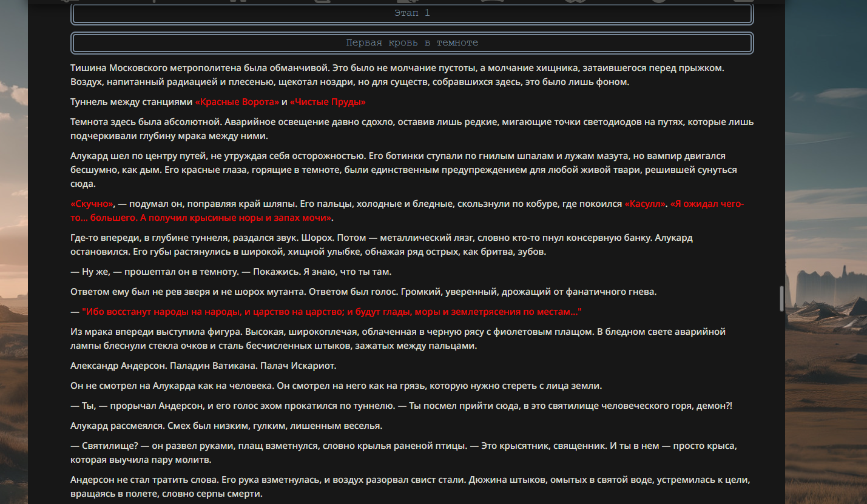The image size is (867, 504).
Task: Click the paragraph starting "Из мрака впереди выступила фигура"
Action: (398, 338)
